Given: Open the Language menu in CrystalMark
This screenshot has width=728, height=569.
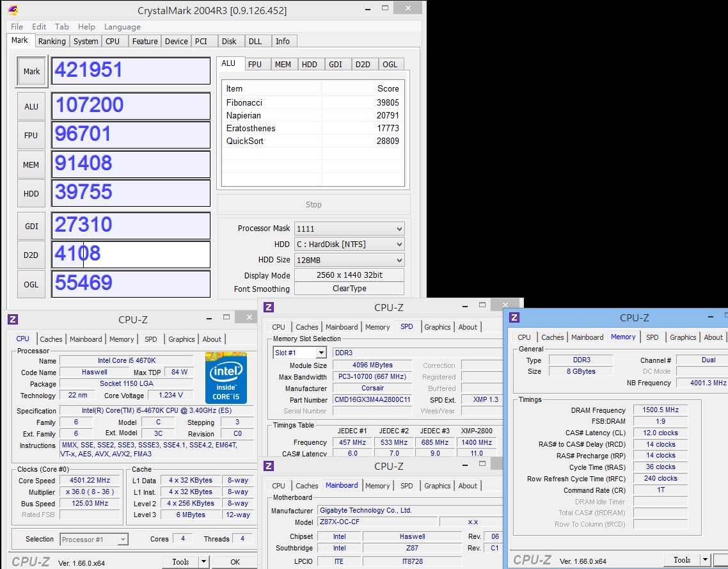Looking at the screenshot, I should [122, 27].
